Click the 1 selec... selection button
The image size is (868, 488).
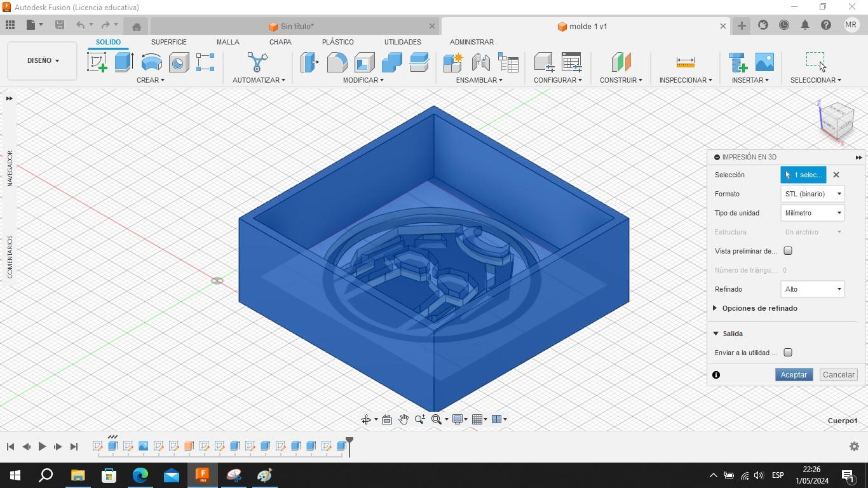803,175
